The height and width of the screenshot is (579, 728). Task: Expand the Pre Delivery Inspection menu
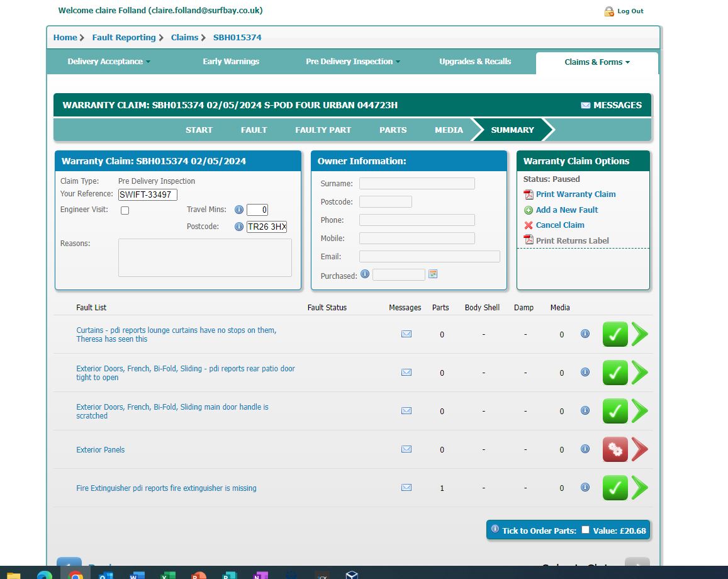pyautogui.click(x=352, y=62)
